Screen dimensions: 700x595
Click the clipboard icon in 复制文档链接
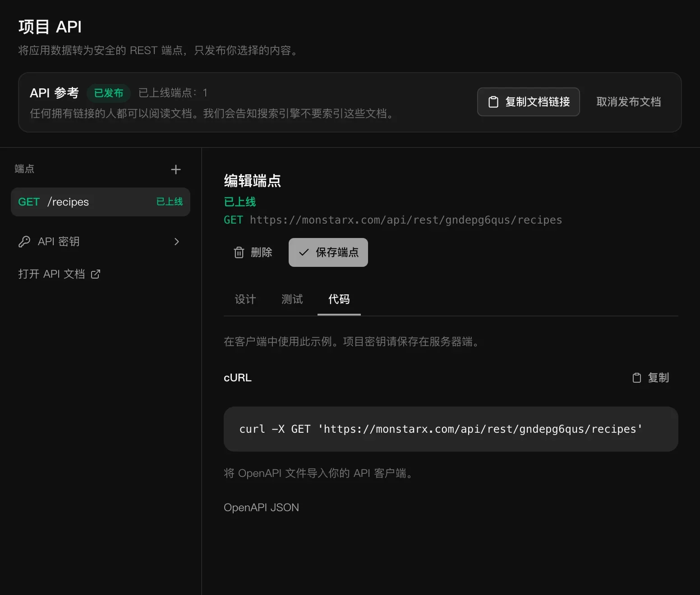pos(493,102)
